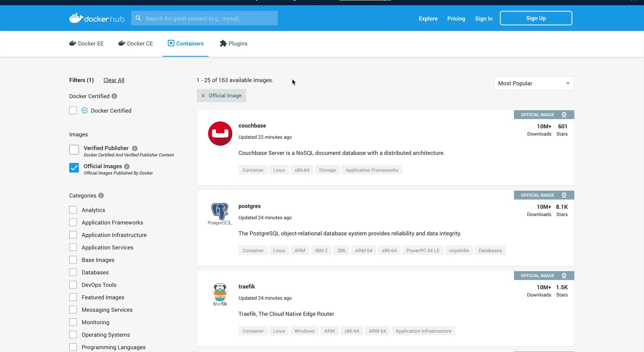Click the IBM Z tag on postgres
The width and height of the screenshot is (644, 352).
tap(321, 250)
